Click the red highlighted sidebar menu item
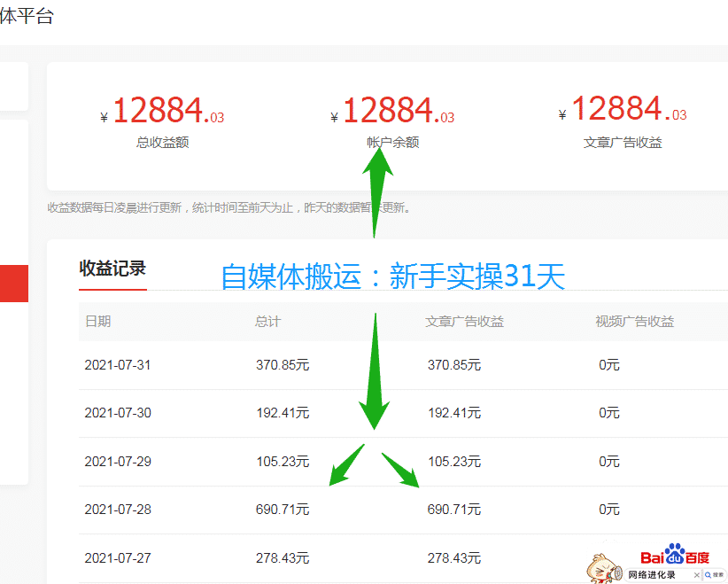This screenshot has width=728, height=584. (13, 284)
